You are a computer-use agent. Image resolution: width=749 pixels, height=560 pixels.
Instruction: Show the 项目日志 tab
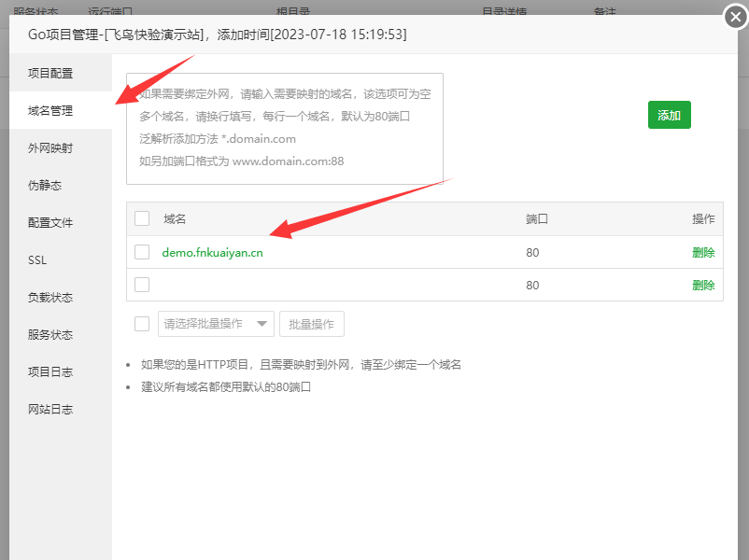tap(50, 371)
